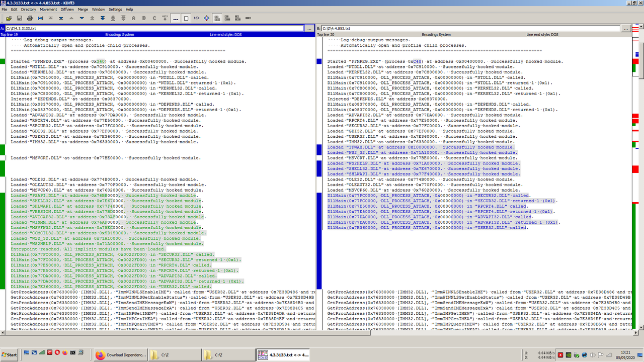Click the Open file toolbar icon
644x362 pixels.
9,18
